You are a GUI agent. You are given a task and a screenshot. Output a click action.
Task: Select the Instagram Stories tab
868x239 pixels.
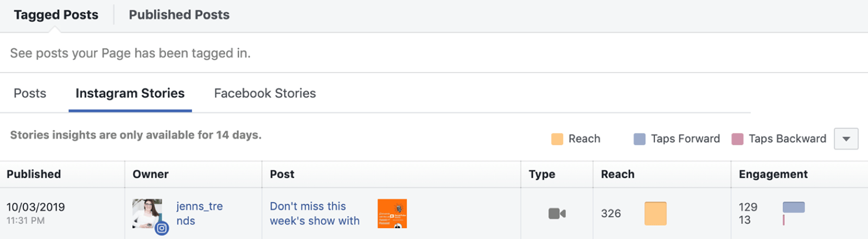coord(130,93)
